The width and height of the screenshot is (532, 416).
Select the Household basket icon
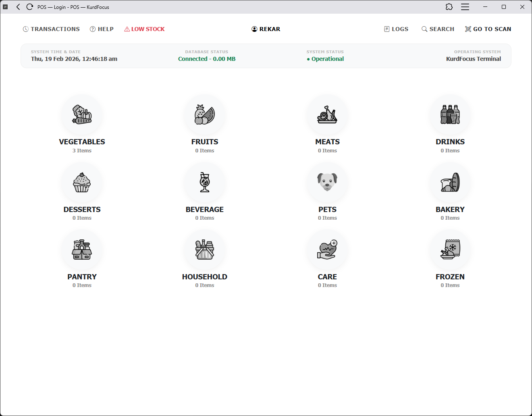pyautogui.click(x=205, y=250)
